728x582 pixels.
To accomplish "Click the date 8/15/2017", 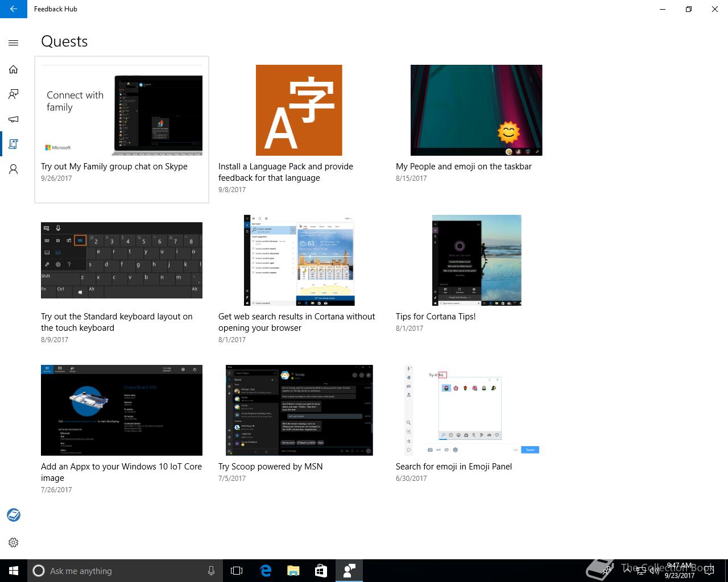I will pyautogui.click(x=411, y=178).
